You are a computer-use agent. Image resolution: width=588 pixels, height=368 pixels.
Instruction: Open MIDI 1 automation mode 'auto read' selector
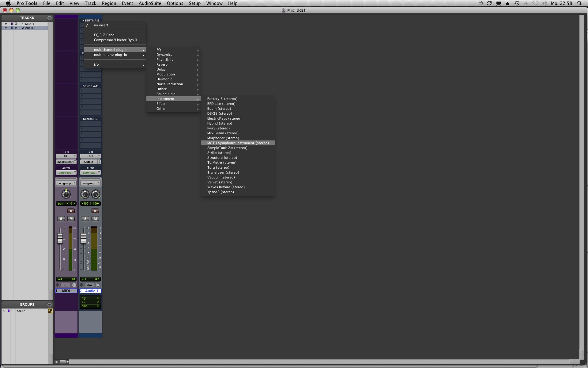point(66,173)
